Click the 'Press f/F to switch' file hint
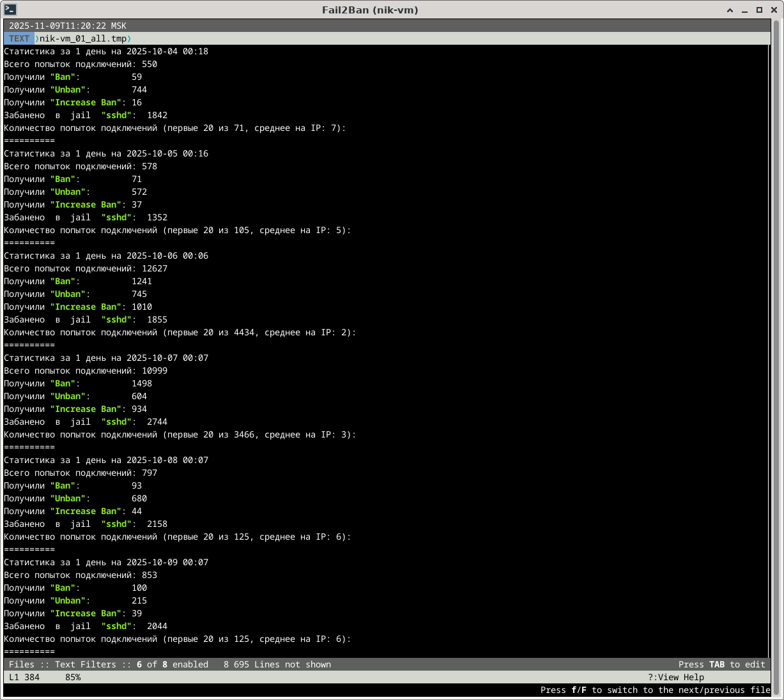 pyautogui.click(x=655, y=690)
